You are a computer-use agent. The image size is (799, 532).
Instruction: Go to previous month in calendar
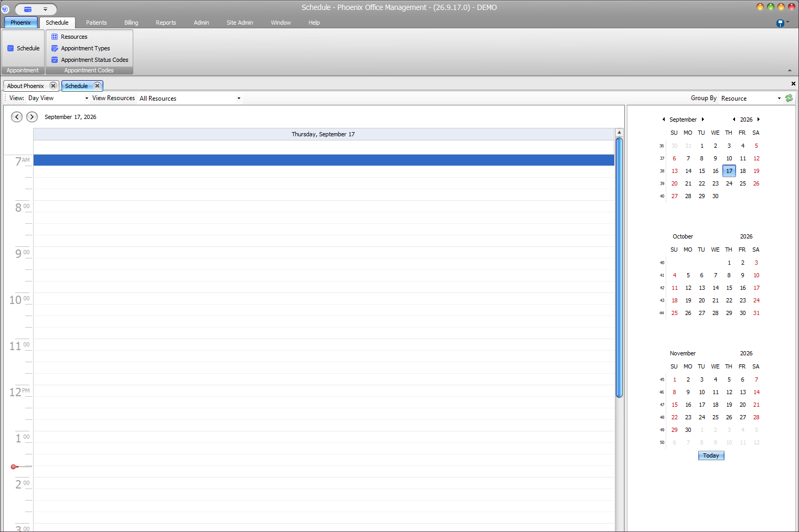[664, 120]
